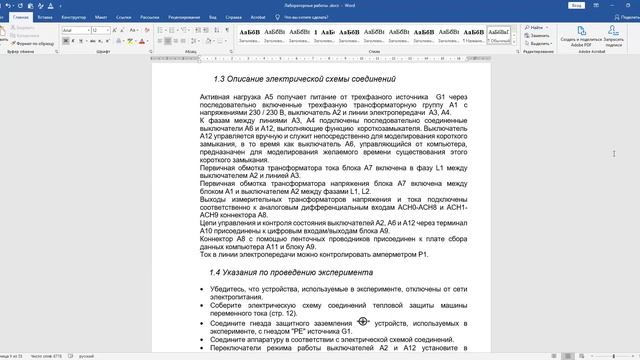The height and width of the screenshot is (360, 640).
Task: Decrease the paragraph indent
Action: 198,30
